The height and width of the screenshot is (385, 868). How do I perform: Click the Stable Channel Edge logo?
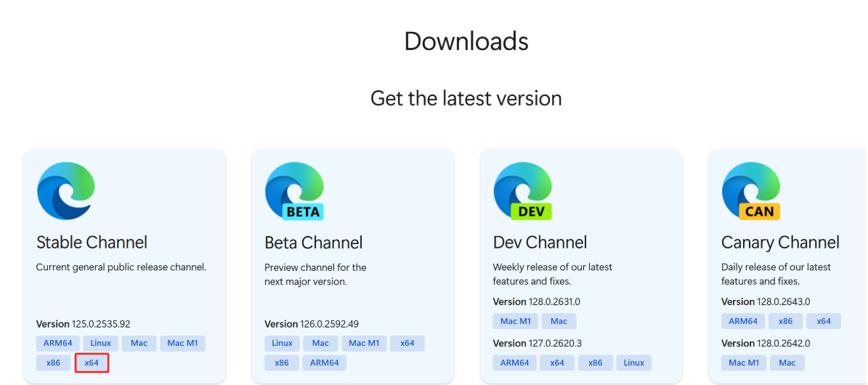[x=66, y=191]
